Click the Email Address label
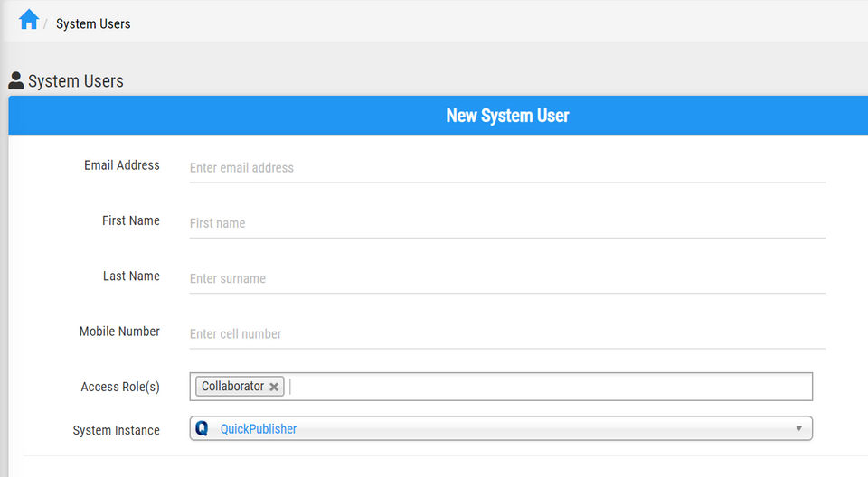Viewport: 868px width, 477px height. [x=122, y=165]
